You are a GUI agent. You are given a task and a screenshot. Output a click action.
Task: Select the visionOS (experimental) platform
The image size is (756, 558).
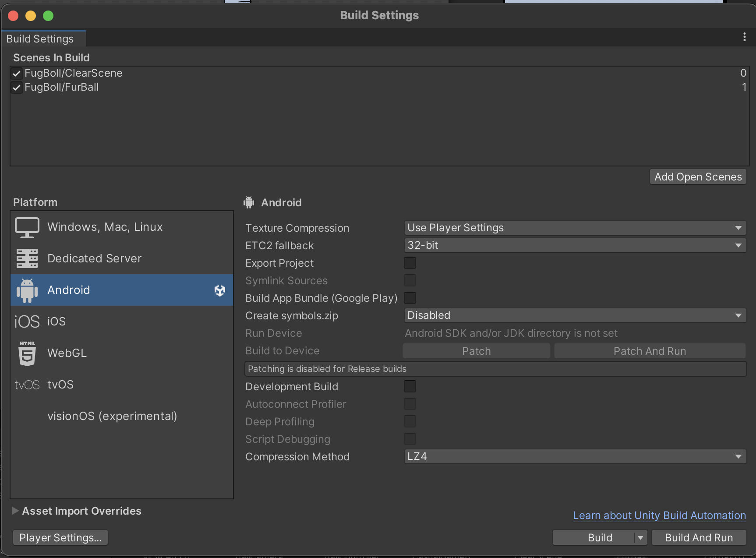pos(122,416)
